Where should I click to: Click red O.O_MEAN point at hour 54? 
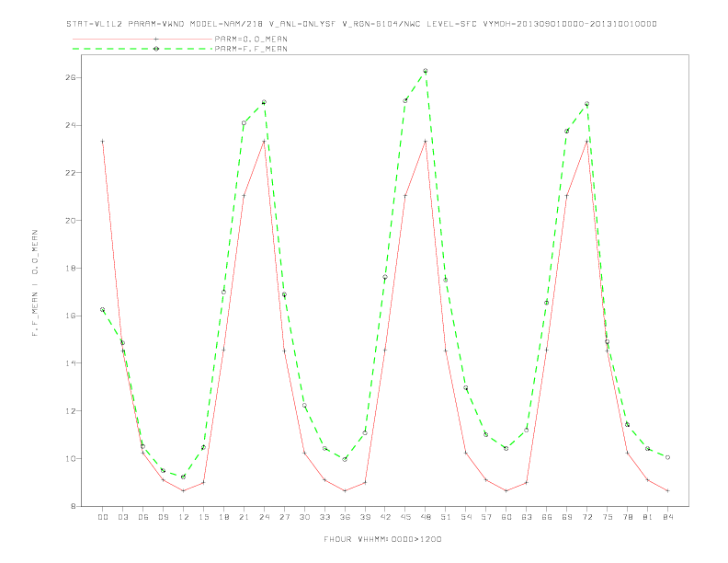pyautogui.click(x=466, y=453)
